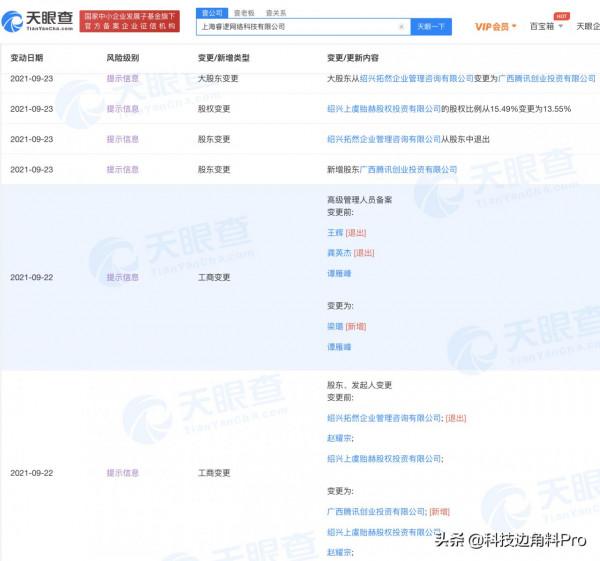Click 工商变更 in the 高级管理人员备案 row

click(214, 277)
